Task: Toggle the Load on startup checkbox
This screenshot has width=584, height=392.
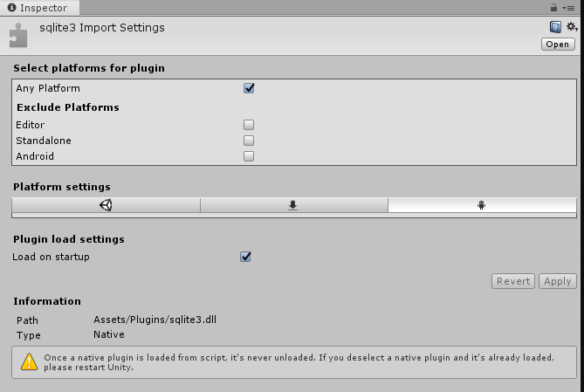Action: (x=245, y=257)
